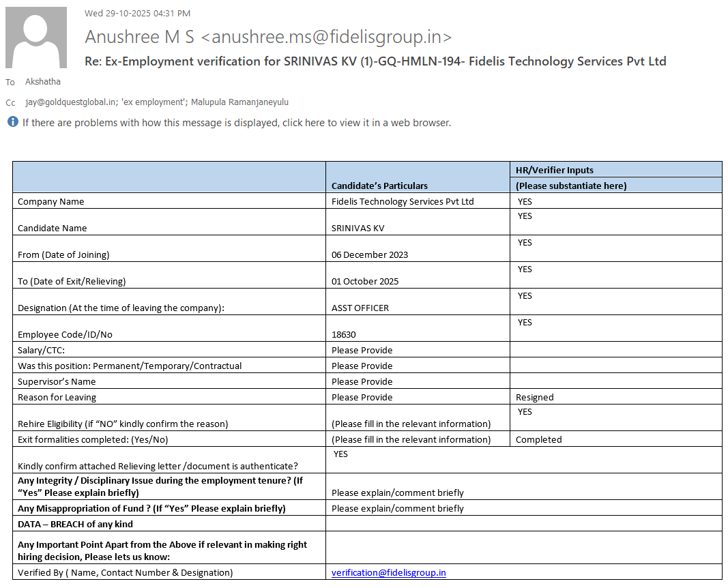Click the Salary/CTC 'Please Provide' cell
728x588 pixels.
pos(362,350)
